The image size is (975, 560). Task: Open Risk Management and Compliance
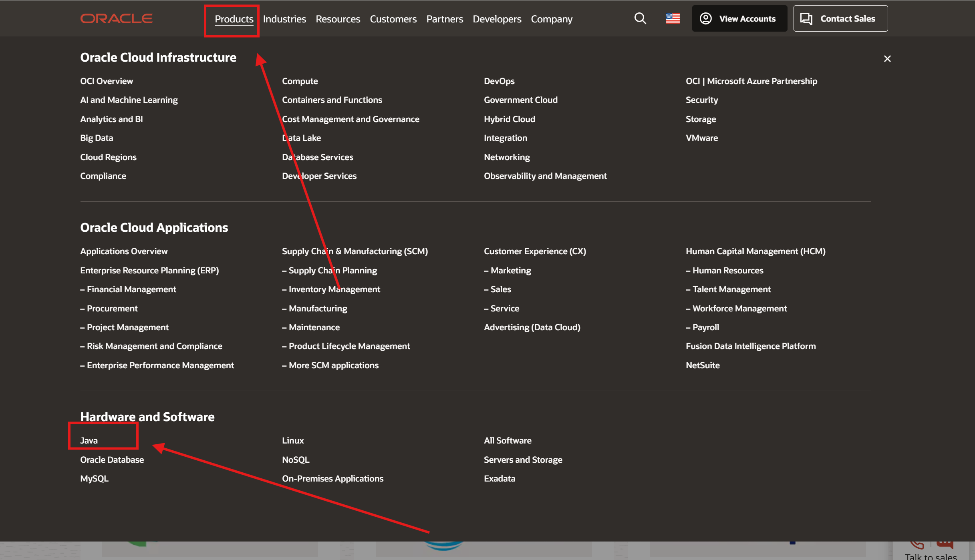(151, 346)
